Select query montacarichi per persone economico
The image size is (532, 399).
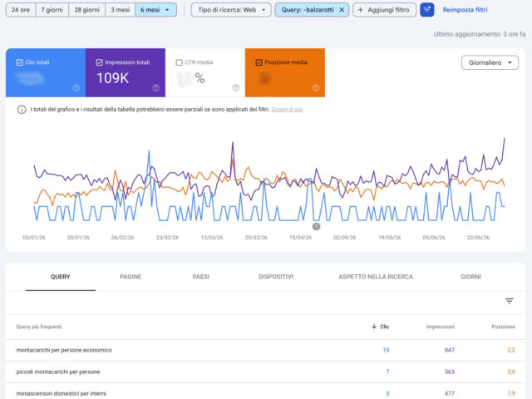tap(64, 350)
